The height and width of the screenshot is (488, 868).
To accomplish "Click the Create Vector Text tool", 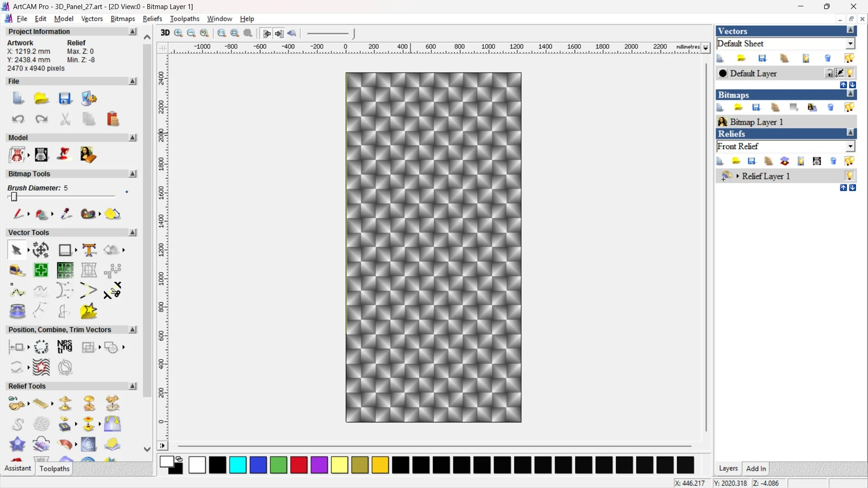I will click(x=90, y=250).
